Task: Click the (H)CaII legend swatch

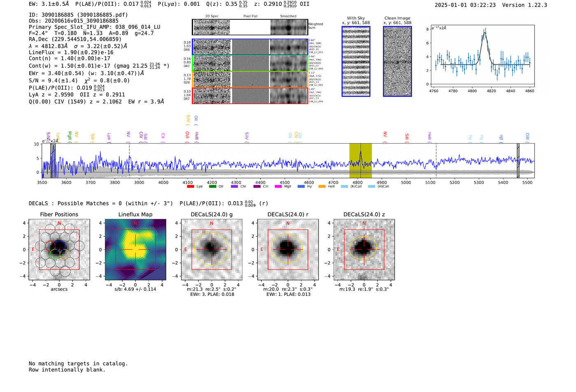Action: point(372,186)
